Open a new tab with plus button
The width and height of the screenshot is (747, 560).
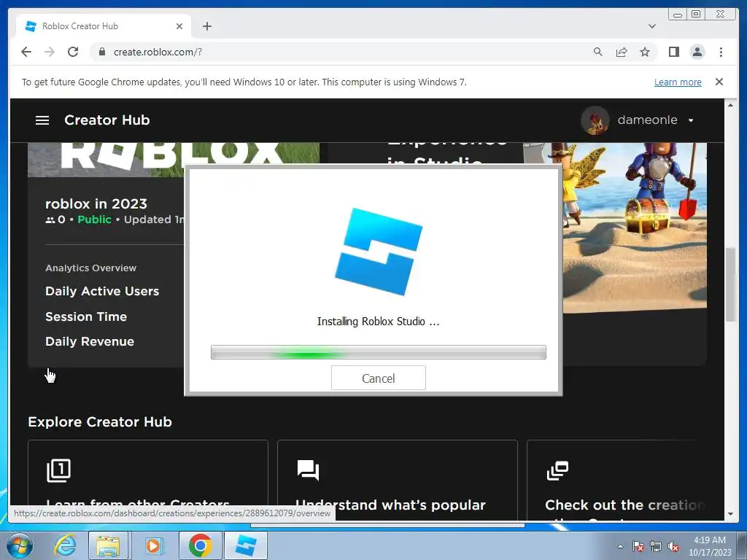[206, 26]
